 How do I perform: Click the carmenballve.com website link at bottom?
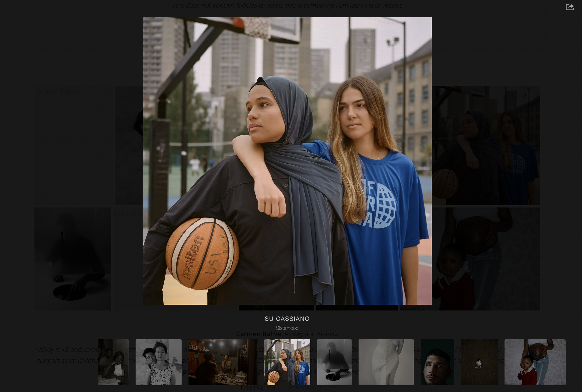click(x=301, y=388)
